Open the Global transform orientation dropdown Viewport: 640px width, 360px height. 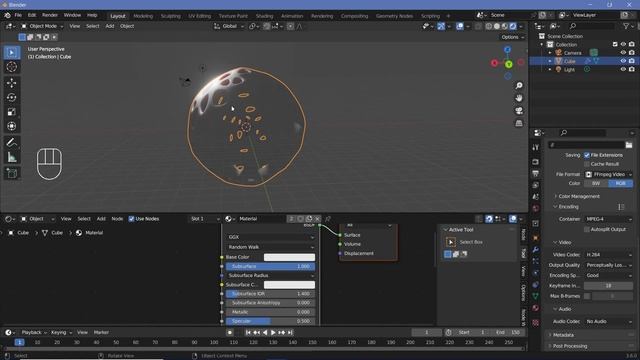229,26
